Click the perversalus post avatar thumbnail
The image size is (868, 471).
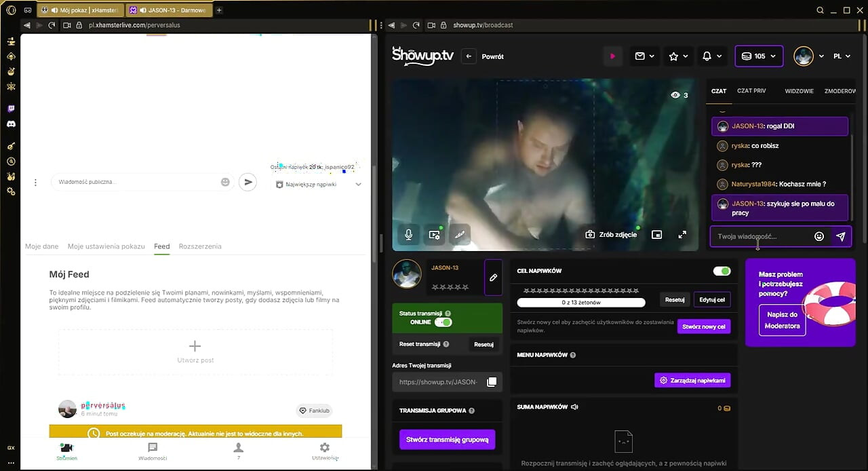(x=67, y=409)
